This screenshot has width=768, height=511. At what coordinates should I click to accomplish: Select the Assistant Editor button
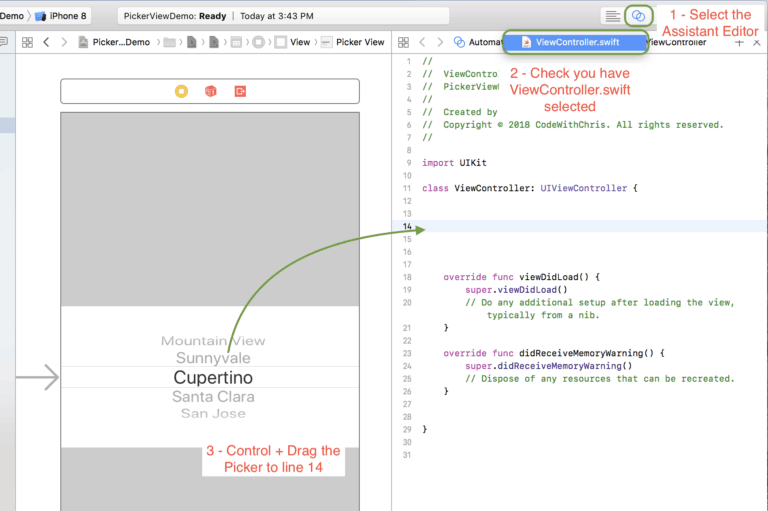click(639, 16)
